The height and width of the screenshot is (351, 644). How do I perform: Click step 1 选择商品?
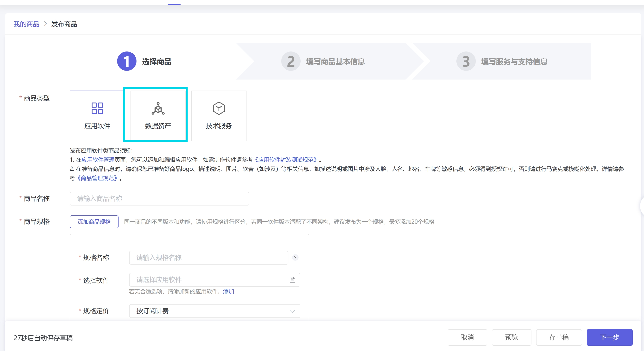tap(144, 61)
